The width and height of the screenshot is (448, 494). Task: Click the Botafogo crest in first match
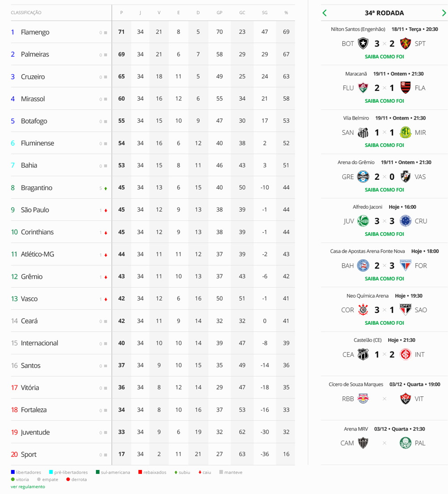click(363, 43)
